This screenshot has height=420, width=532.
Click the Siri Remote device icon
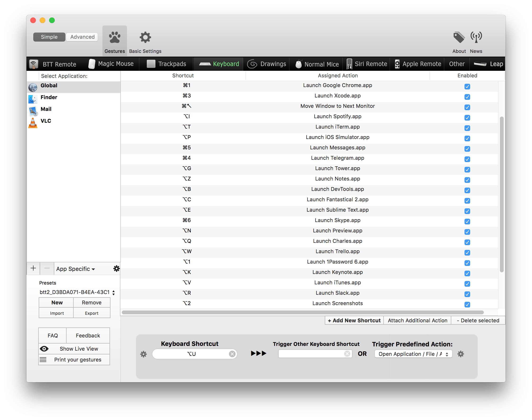(349, 64)
